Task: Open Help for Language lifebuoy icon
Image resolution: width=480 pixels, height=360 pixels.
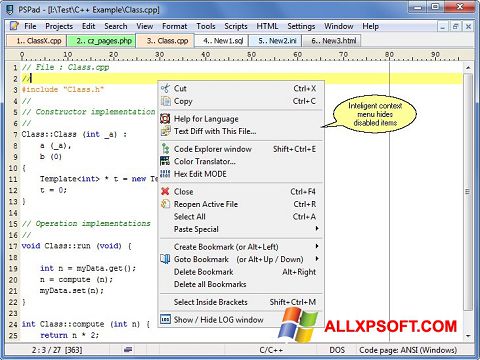Action: tap(165, 119)
